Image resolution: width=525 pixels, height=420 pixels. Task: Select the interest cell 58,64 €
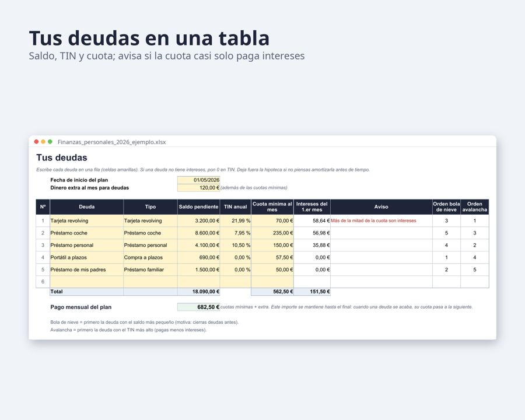coord(311,220)
